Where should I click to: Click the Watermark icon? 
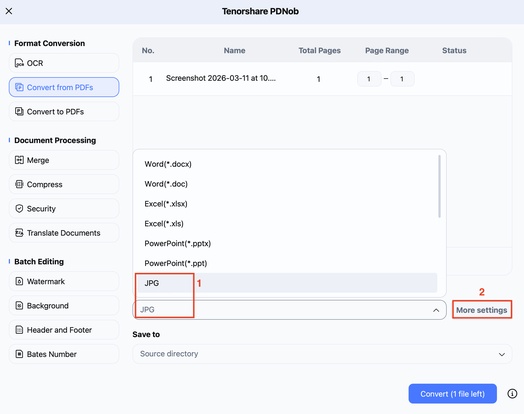pos(19,281)
